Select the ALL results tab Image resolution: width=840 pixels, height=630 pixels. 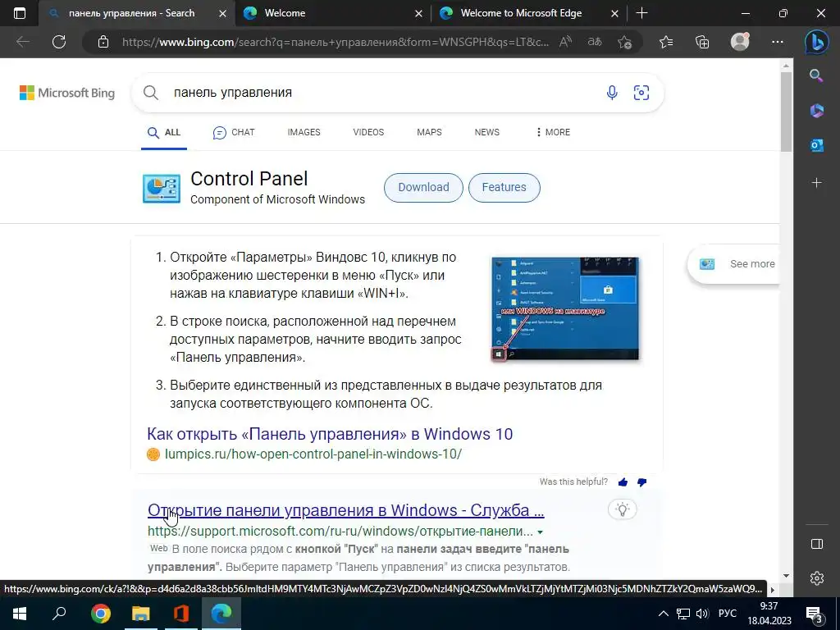click(164, 132)
